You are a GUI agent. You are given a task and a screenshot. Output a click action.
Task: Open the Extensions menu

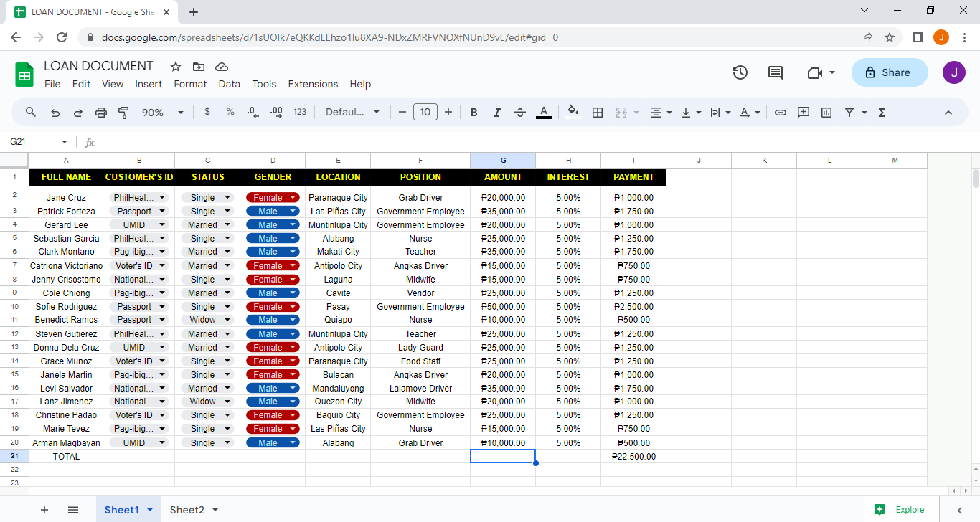point(313,84)
